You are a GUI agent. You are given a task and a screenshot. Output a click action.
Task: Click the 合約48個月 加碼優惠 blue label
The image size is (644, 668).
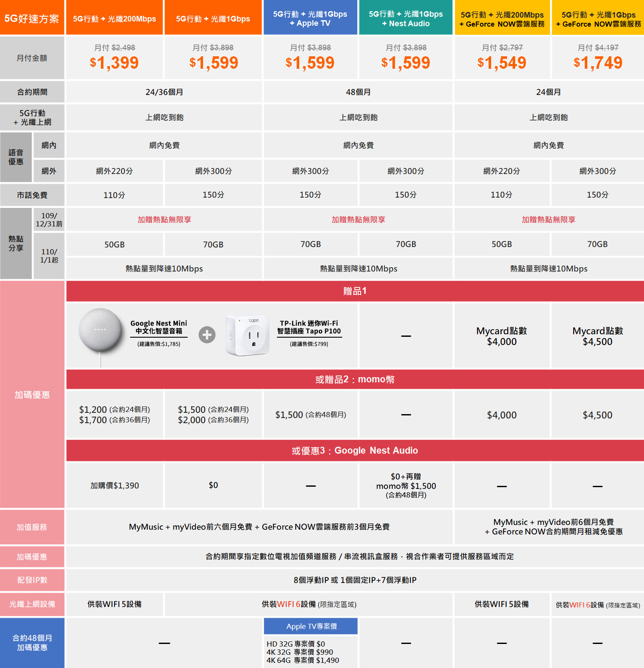[x=32, y=643]
